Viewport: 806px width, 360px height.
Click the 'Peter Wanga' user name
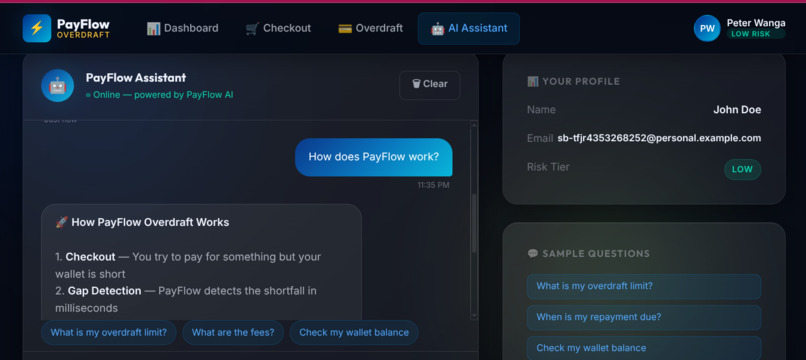point(756,23)
